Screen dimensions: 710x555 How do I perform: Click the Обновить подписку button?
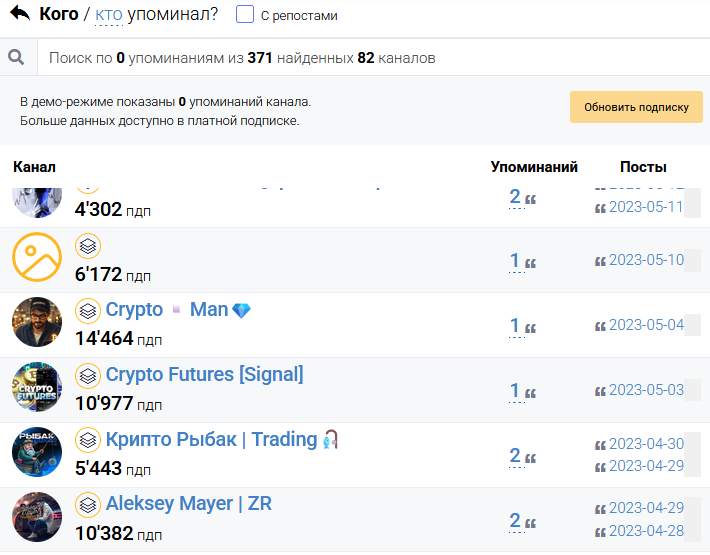[x=636, y=107]
